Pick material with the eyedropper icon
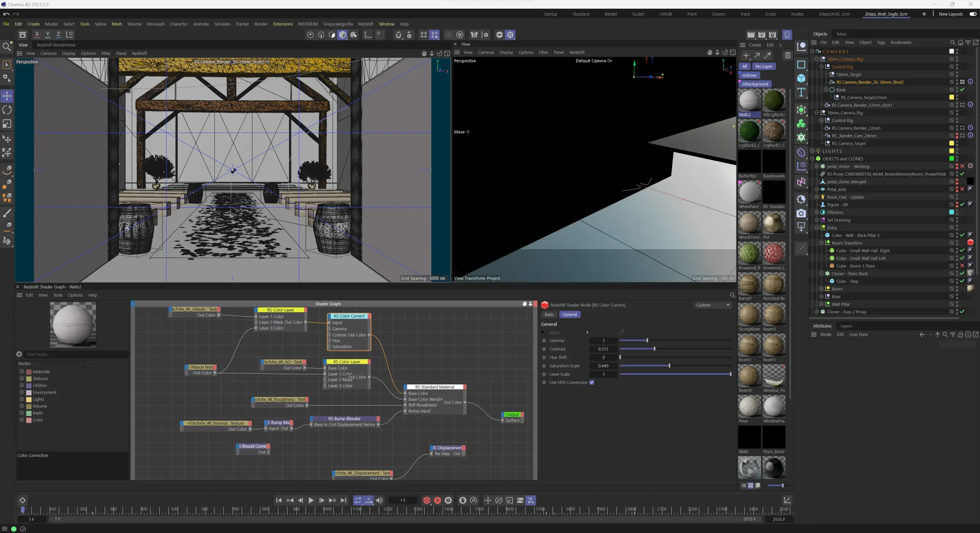980x533 pixels. click(x=767, y=56)
